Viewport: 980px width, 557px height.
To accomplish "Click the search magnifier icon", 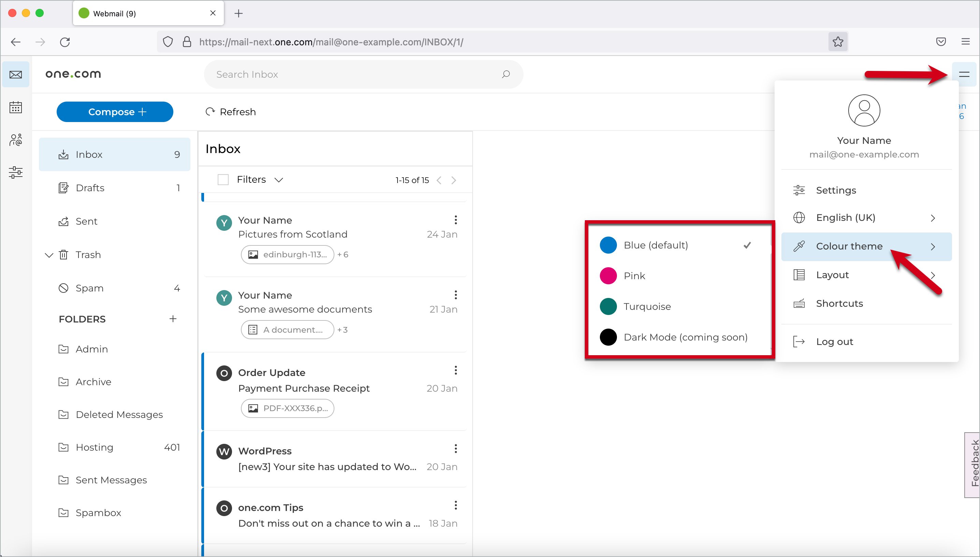I will point(506,74).
